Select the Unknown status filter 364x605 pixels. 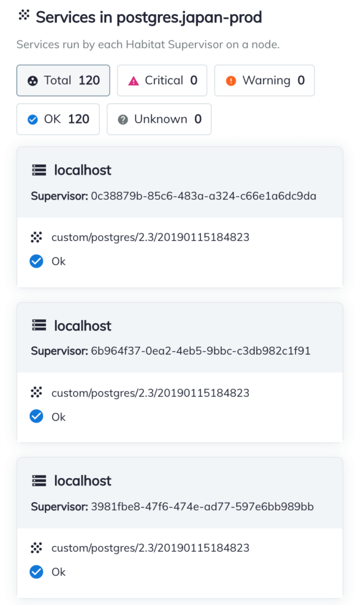[159, 119]
